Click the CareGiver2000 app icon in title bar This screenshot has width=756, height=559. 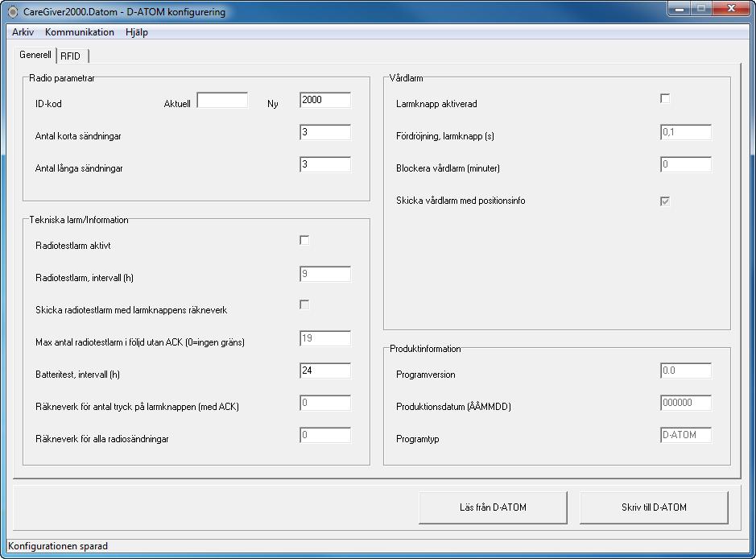coord(13,11)
